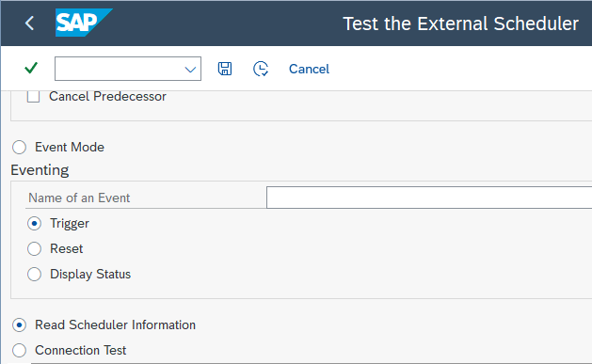592x364 pixels.
Task: Click the Cancel toolbar button
Action: [309, 69]
